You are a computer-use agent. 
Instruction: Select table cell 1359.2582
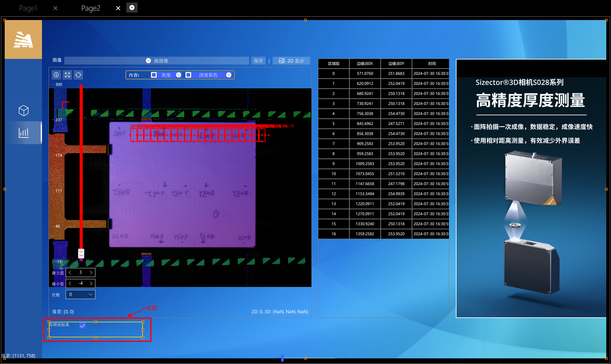(365, 234)
